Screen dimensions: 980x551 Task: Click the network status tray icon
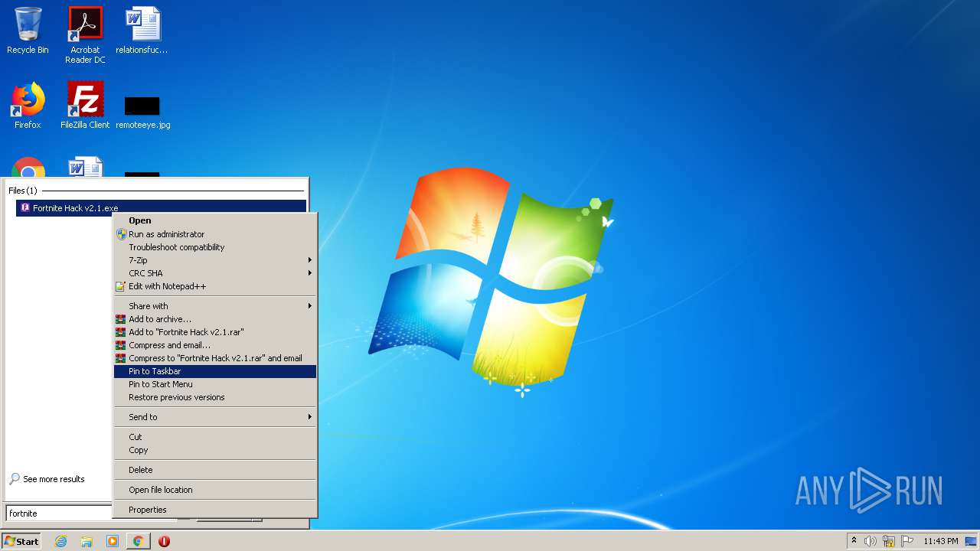click(889, 541)
